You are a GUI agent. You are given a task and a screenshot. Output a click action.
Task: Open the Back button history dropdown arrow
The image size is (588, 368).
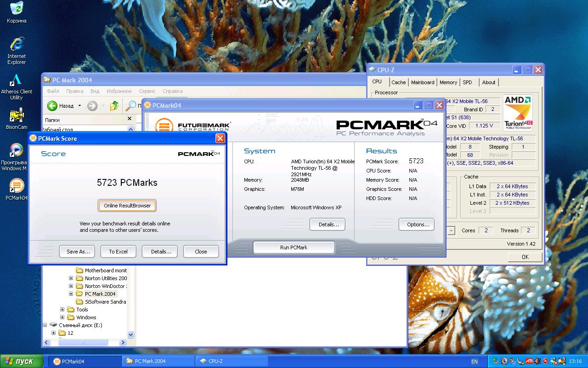[x=79, y=106]
